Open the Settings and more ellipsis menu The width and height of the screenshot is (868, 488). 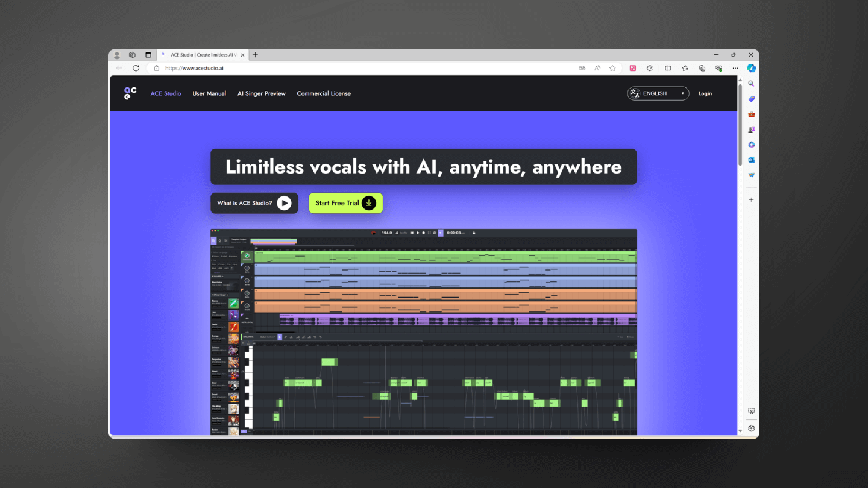(735, 68)
